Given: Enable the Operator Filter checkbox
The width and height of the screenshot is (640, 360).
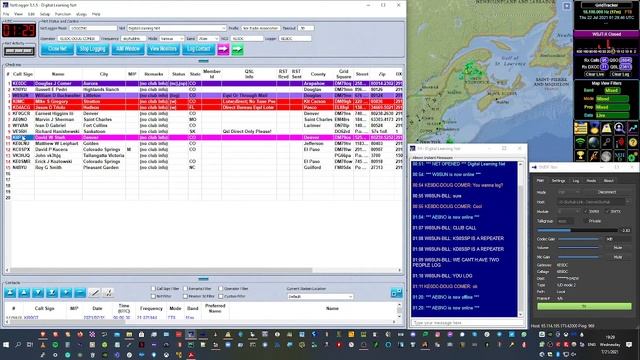Looking at the screenshot, I should pos(221,289).
